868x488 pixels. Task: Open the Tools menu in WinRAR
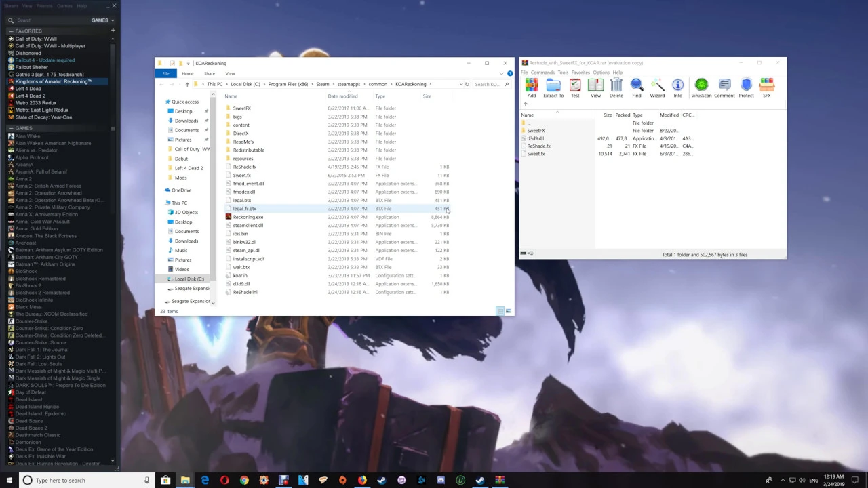click(563, 73)
